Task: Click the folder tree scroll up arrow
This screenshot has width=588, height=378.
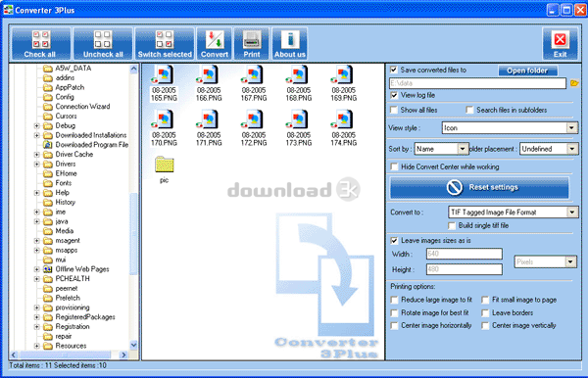Action: pos(133,69)
